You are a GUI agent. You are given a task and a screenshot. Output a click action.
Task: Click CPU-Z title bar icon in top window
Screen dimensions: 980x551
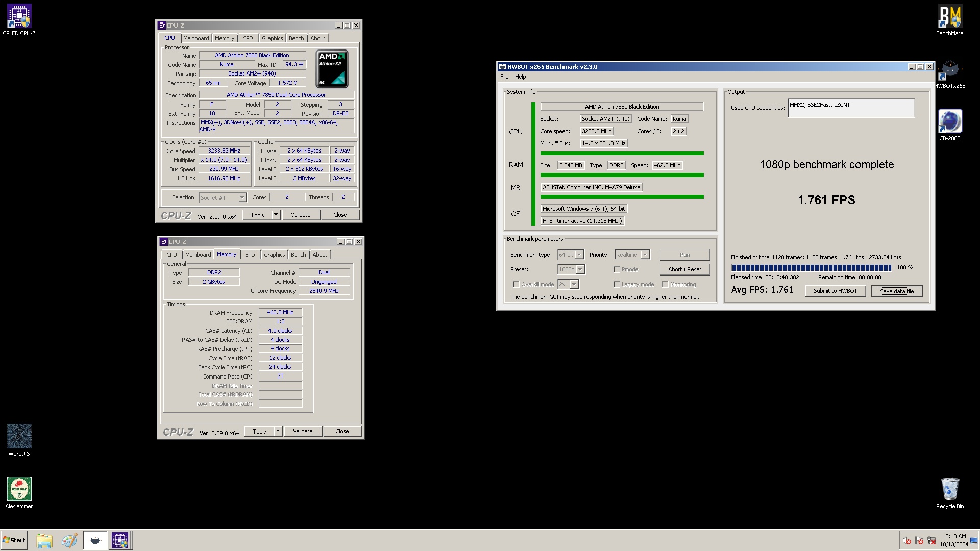tap(162, 26)
